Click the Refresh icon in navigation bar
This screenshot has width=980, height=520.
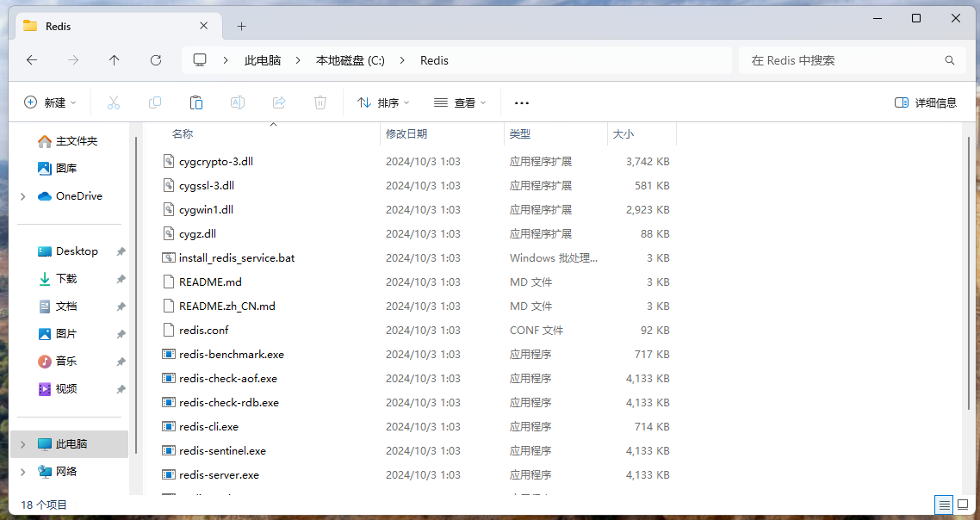pyautogui.click(x=155, y=59)
